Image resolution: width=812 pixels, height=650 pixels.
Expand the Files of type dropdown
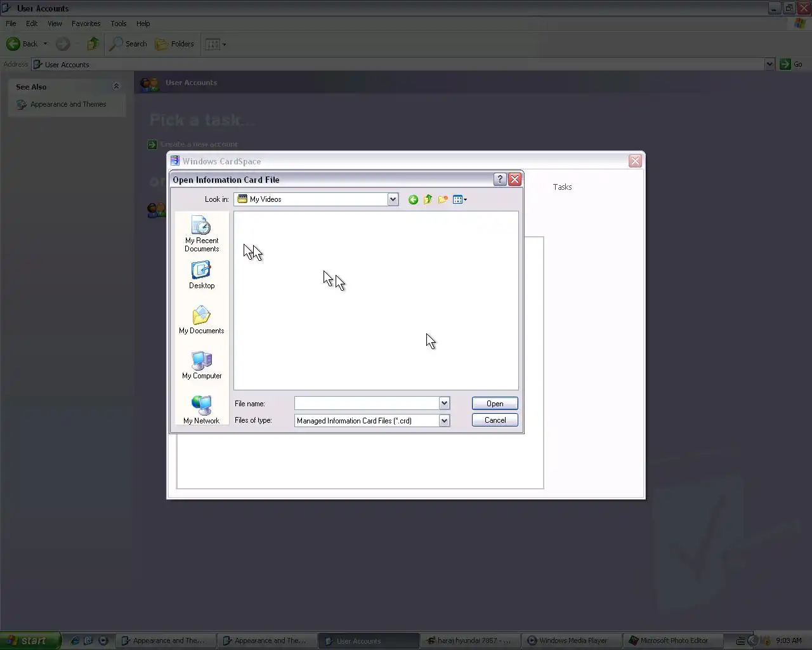point(444,420)
